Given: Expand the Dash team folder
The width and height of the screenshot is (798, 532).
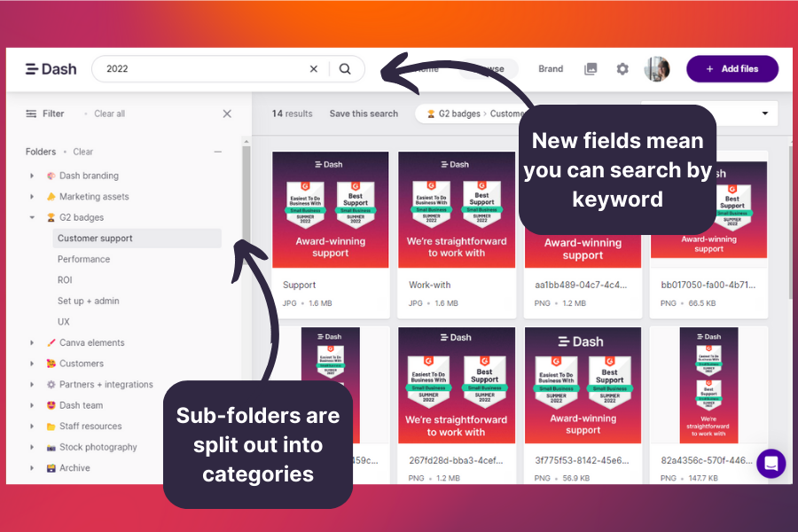Looking at the screenshot, I should 32,405.
